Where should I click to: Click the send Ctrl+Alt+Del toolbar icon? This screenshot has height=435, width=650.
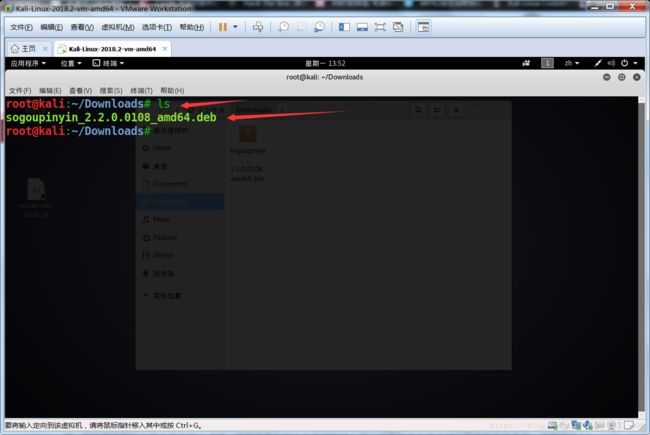point(258,27)
